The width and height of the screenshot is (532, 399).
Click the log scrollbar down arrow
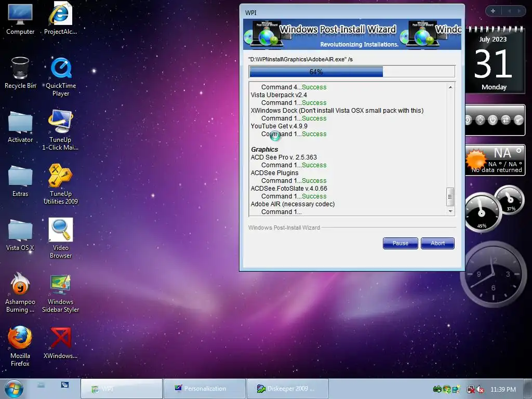coord(450,211)
